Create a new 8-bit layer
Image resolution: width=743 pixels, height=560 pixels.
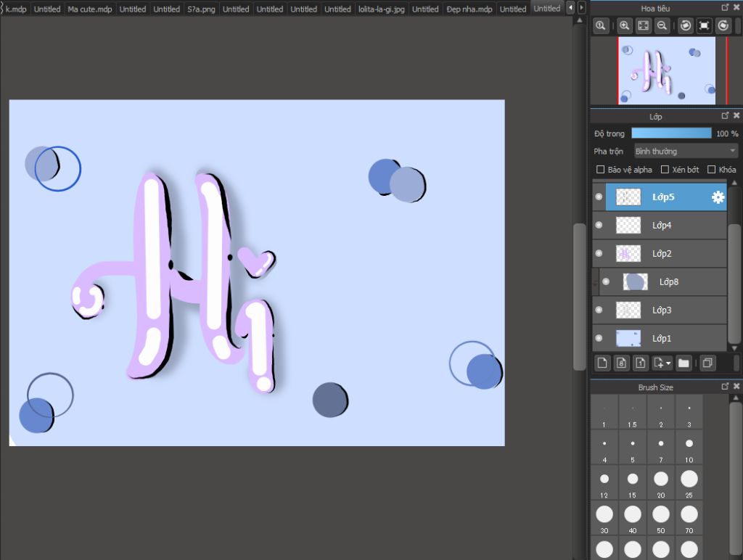tap(621, 363)
